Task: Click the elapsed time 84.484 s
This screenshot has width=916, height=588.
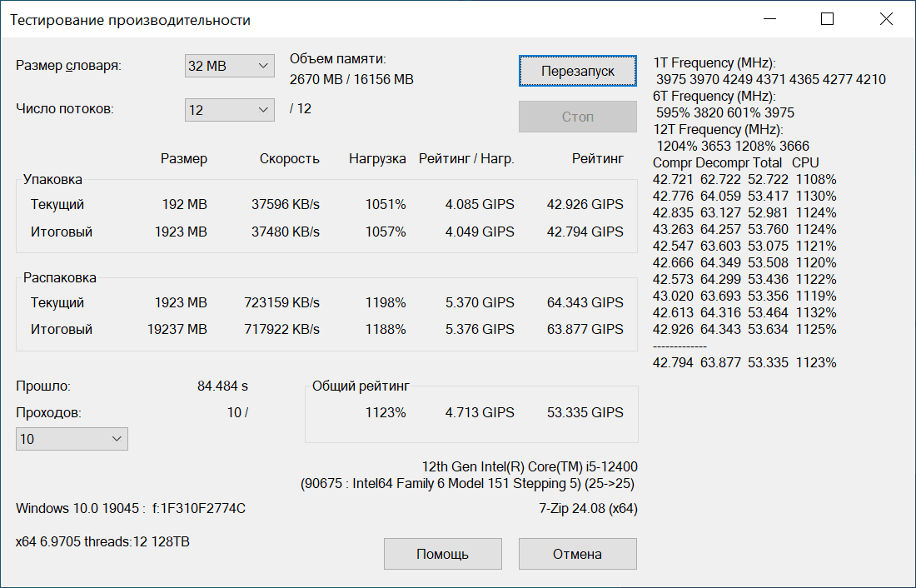Action: click(222, 386)
